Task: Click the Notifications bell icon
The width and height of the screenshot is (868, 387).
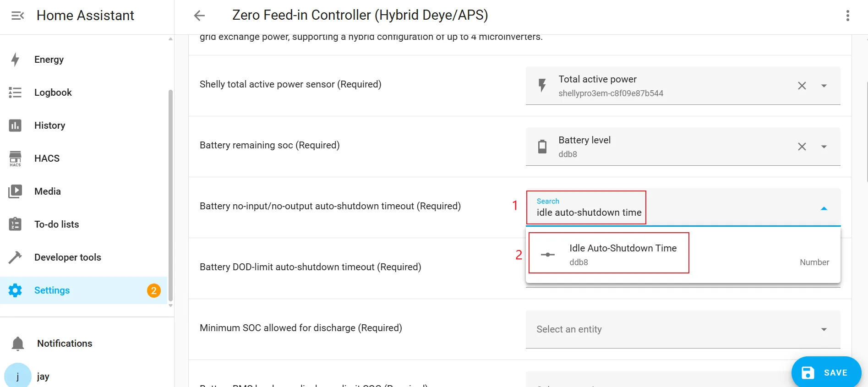Action: tap(18, 343)
